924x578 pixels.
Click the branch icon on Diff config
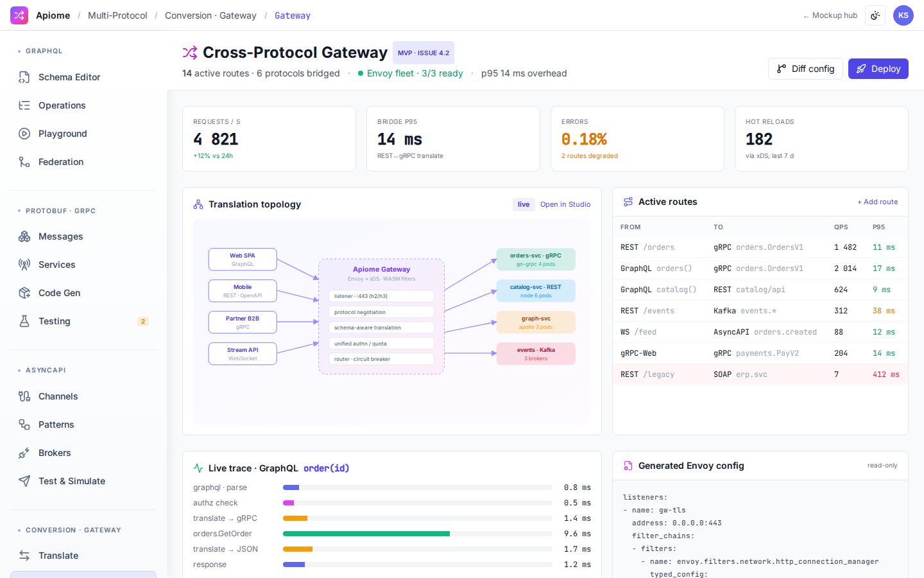tap(782, 69)
